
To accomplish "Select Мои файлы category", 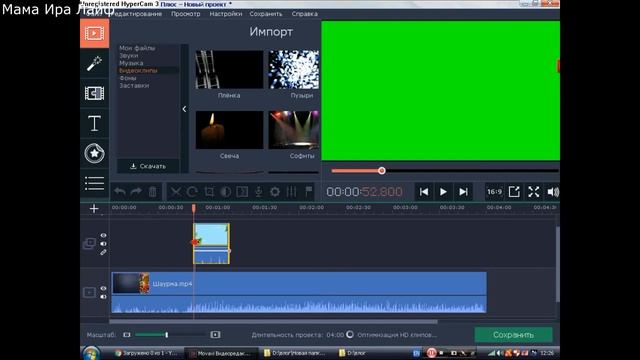I will point(137,48).
